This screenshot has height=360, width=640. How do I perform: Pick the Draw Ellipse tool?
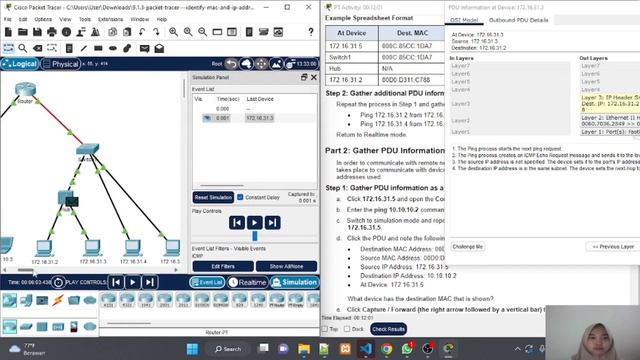point(113,48)
